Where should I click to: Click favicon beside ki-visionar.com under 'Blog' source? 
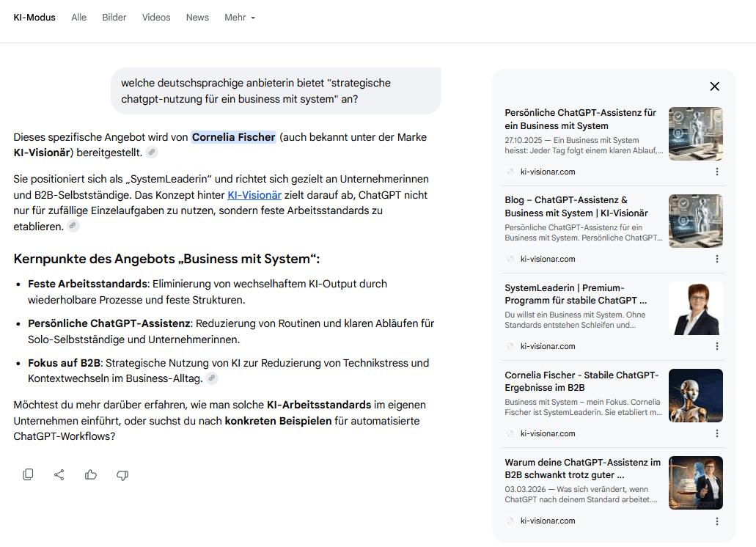tap(510, 259)
